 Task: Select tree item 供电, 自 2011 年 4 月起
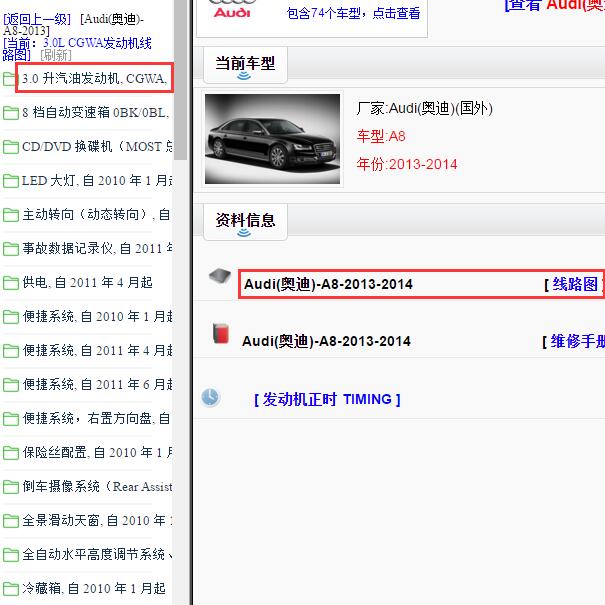point(88,282)
